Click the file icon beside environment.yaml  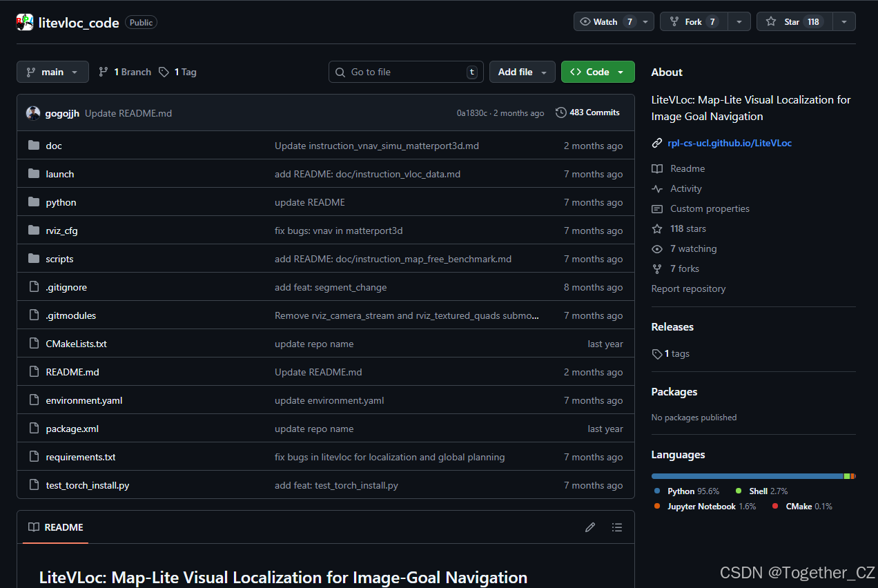tap(34, 400)
